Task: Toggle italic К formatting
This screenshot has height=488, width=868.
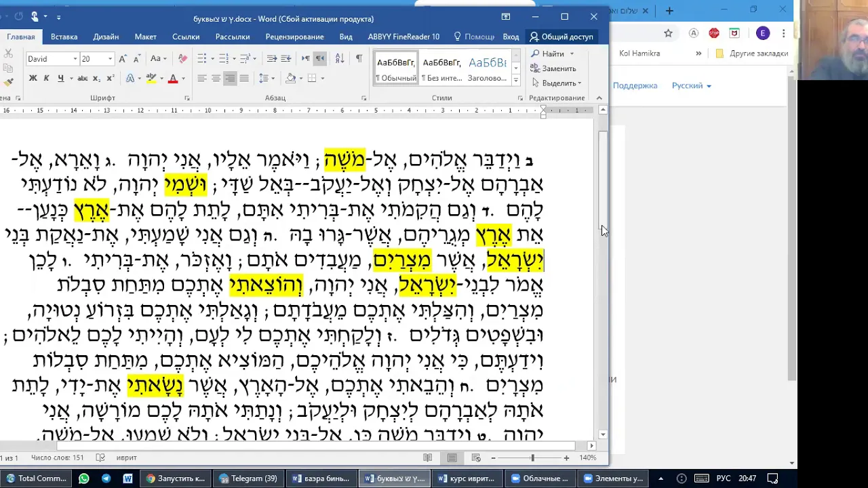Action: (46, 79)
